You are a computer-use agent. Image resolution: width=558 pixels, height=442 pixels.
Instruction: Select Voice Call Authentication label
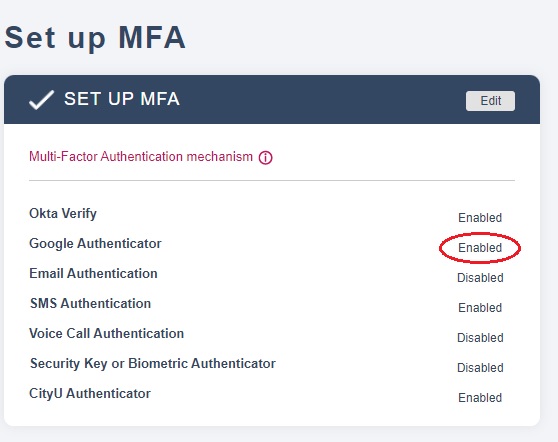point(106,333)
